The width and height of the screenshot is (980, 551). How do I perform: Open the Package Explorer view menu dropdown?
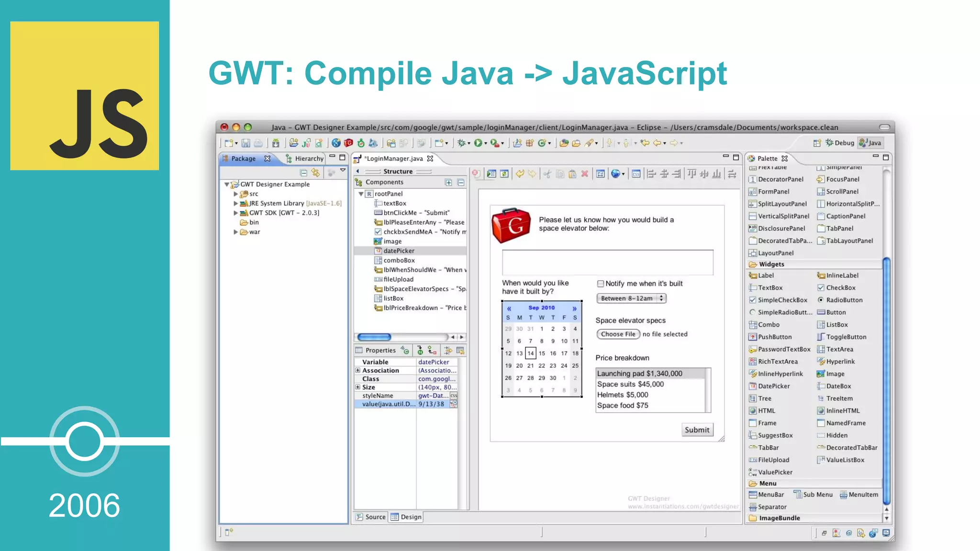[343, 170]
